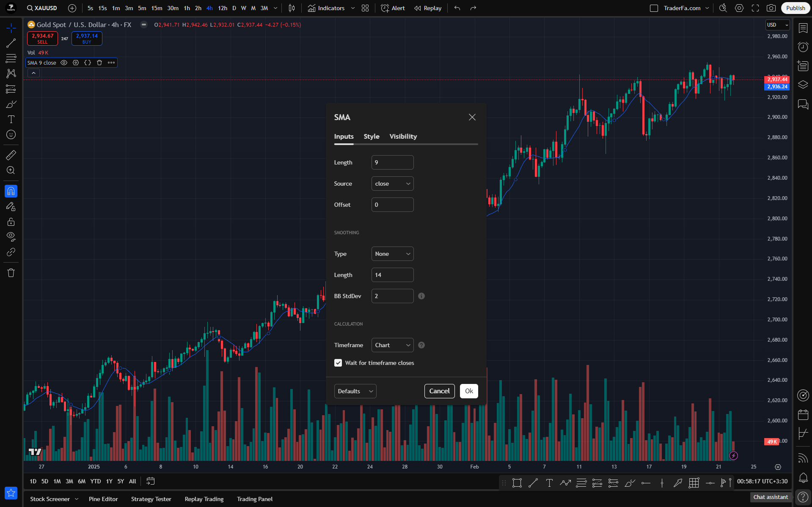
Task: Start bar Replay mode
Action: point(428,8)
